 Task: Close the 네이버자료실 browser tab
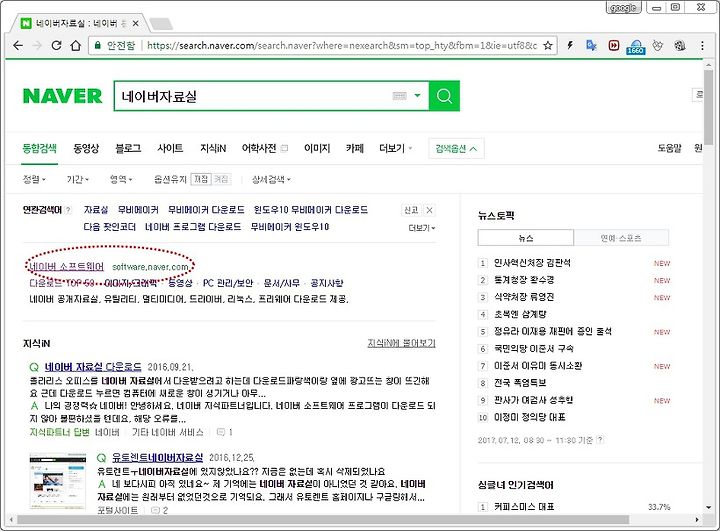[x=135, y=23]
